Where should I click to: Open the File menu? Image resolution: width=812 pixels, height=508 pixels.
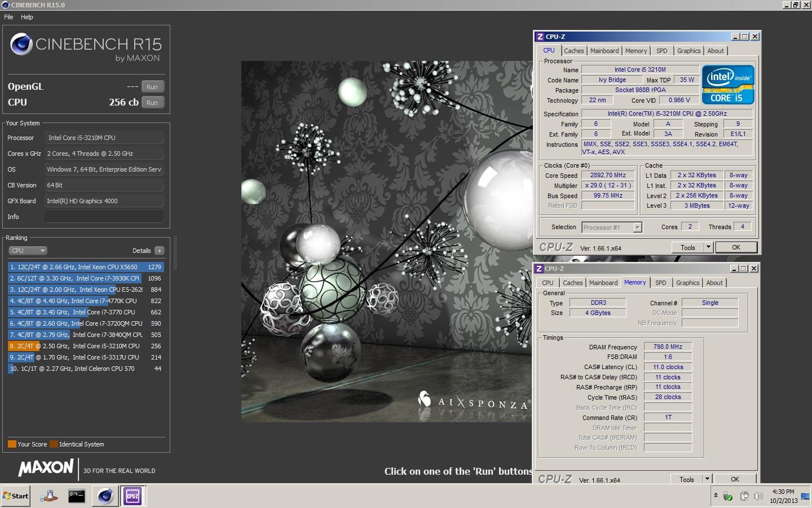pos(8,17)
